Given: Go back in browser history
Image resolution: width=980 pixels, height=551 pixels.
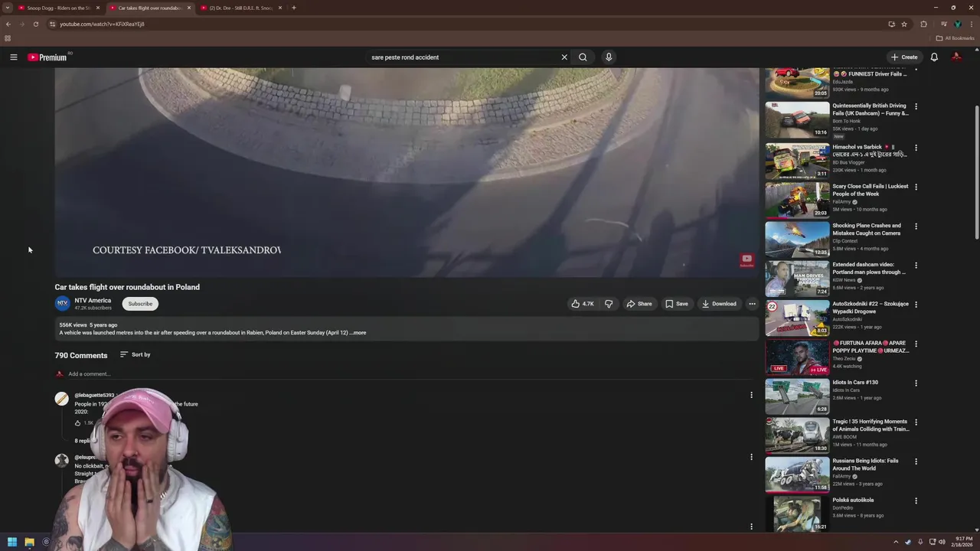Looking at the screenshot, I should [8, 24].
